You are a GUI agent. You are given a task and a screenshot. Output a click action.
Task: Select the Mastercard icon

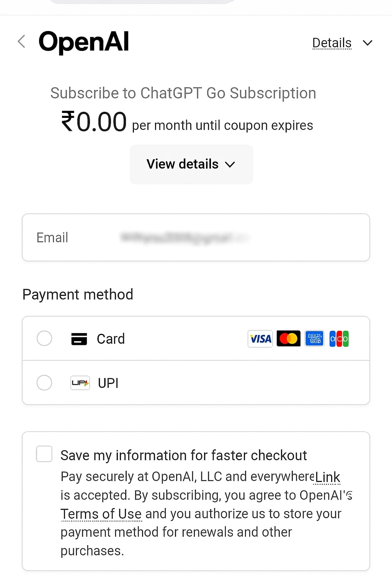coord(288,338)
